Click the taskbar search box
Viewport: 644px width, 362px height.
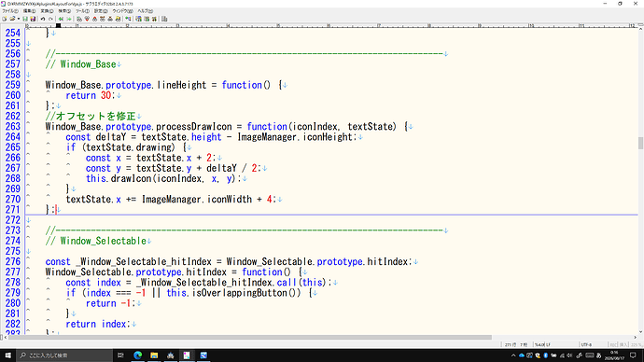(x=64, y=355)
